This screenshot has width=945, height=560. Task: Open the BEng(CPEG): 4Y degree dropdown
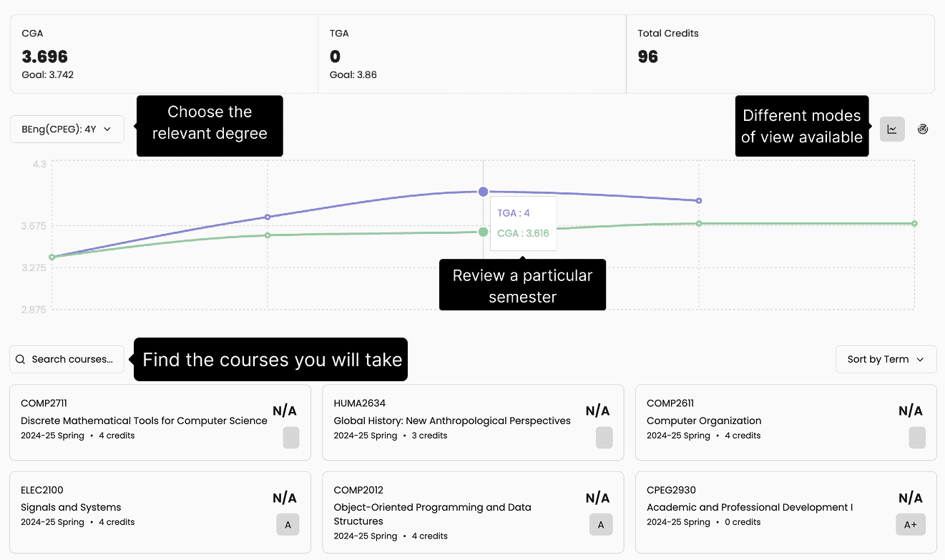coord(67,129)
